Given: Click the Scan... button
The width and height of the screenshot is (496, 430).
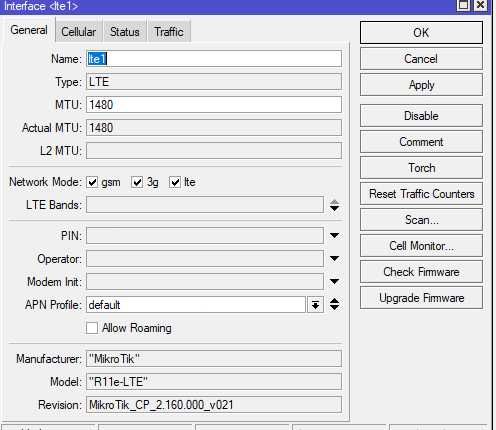Looking at the screenshot, I should point(421,220).
